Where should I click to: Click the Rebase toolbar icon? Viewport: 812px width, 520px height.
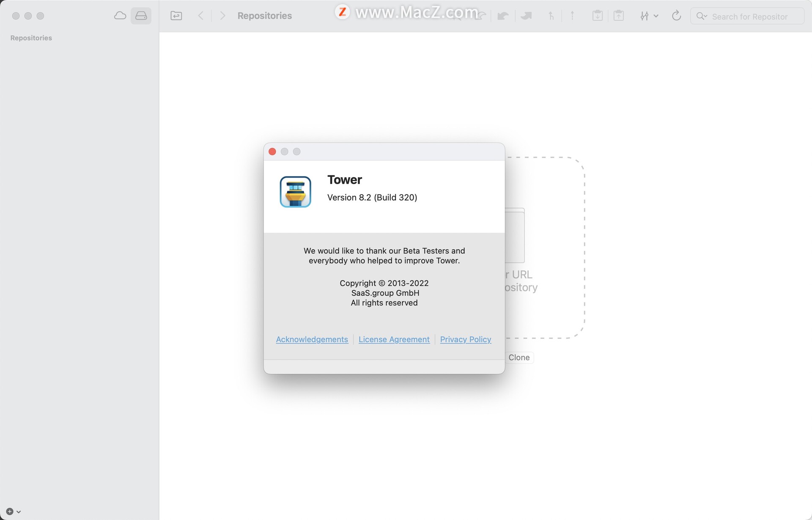572,16
